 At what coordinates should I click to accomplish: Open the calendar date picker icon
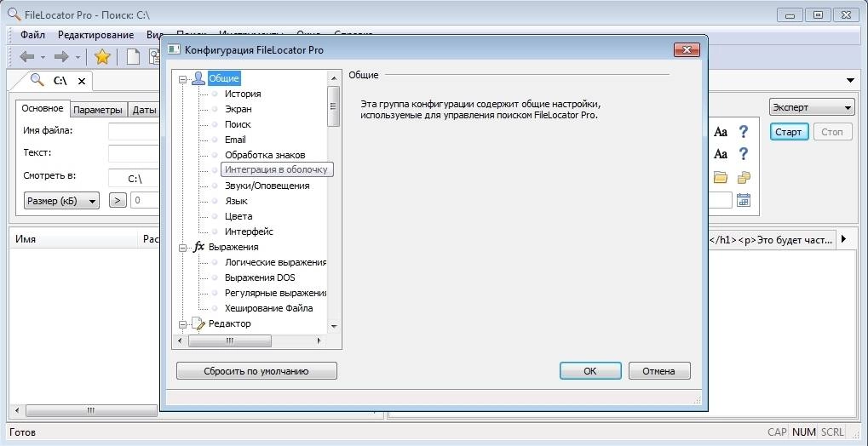click(744, 200)
